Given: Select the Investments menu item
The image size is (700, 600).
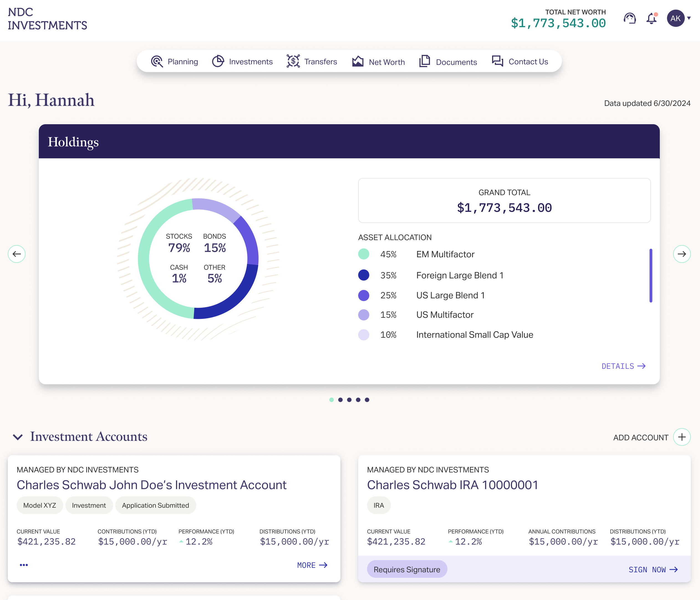Looking at the screenshot, I should (x=251, y=62).
